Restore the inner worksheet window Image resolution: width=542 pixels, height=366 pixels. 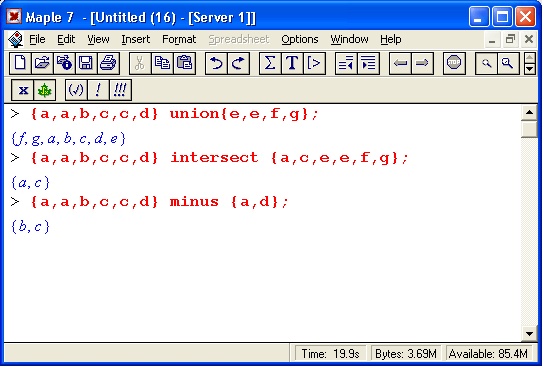510,40
